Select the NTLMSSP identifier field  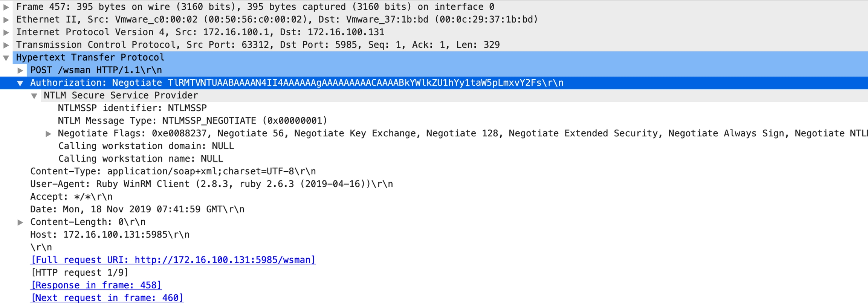coord(132,108)
